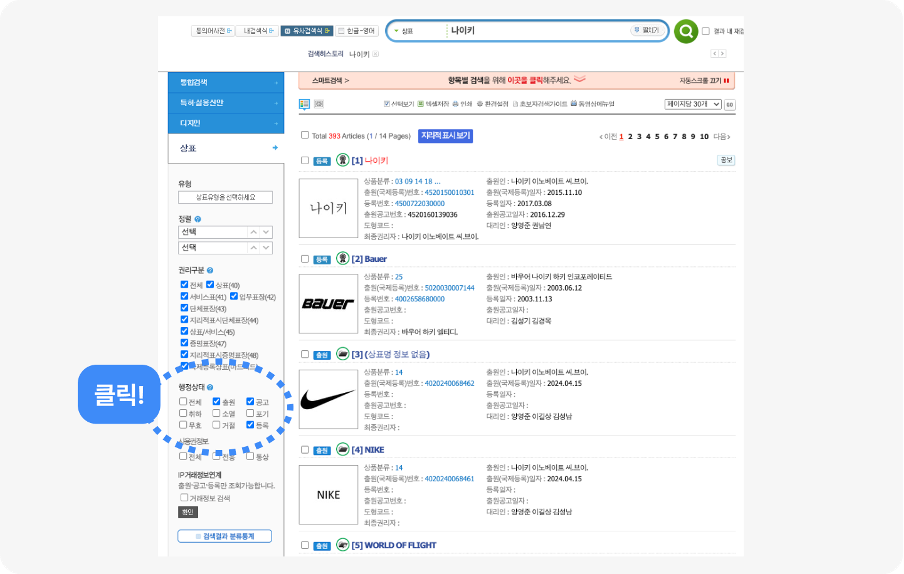
Task: Uncheck 출원 under 행정상태
Action: click(x=216, y=401)
